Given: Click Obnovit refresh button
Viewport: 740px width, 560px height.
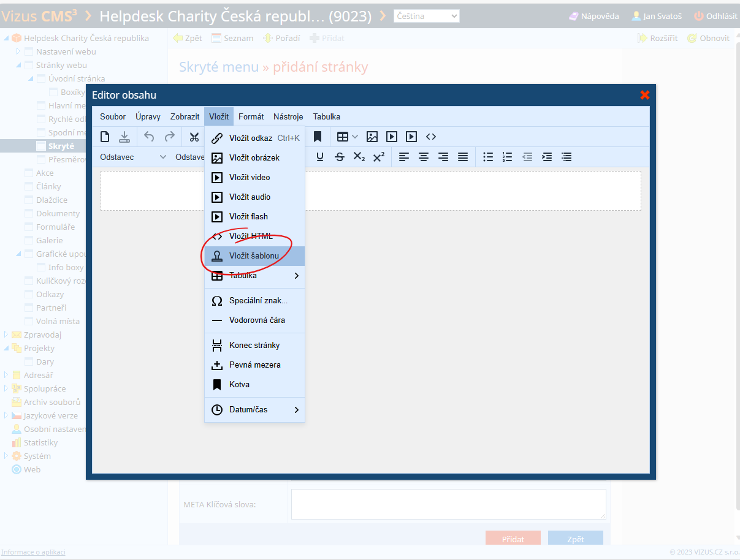Looking at the screenshot, I should 709,38.
